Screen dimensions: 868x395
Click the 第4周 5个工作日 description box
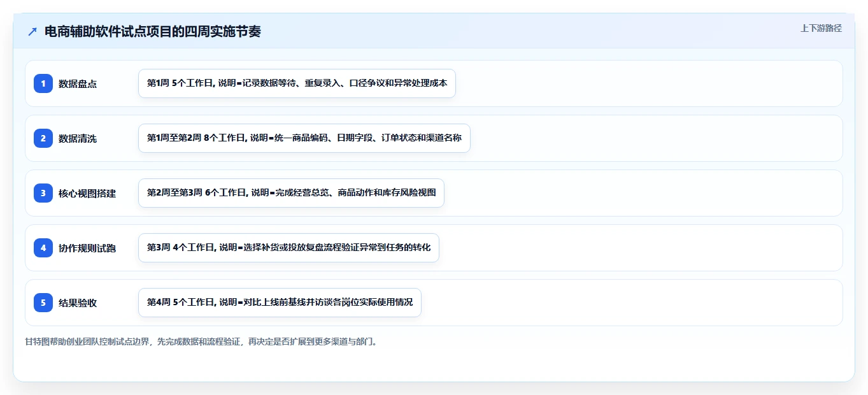pyautogui.click(x=280, y=303)
